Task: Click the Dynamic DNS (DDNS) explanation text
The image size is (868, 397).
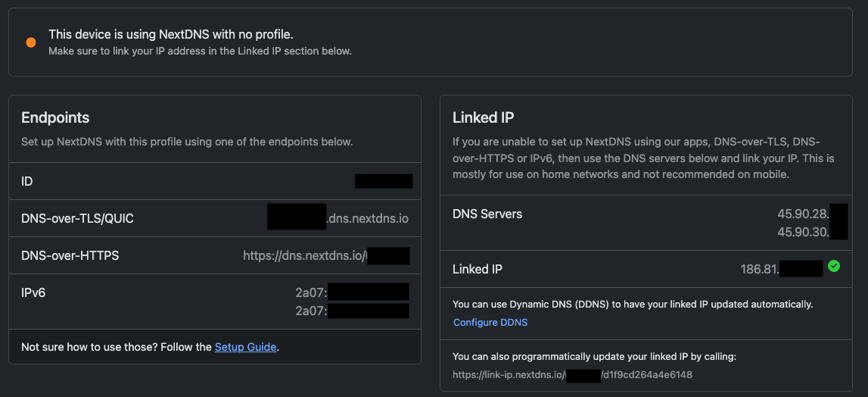Action: coord(633,304)
